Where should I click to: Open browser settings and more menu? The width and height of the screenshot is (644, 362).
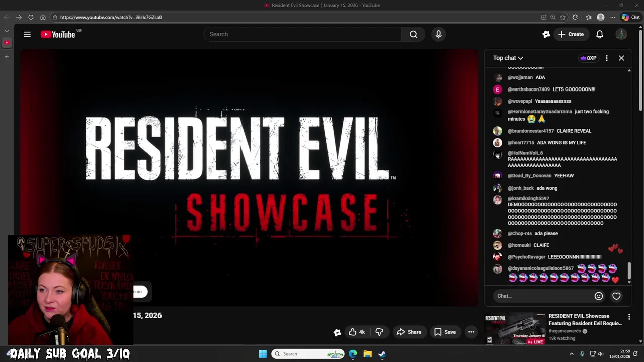click(x=612, y=17)
